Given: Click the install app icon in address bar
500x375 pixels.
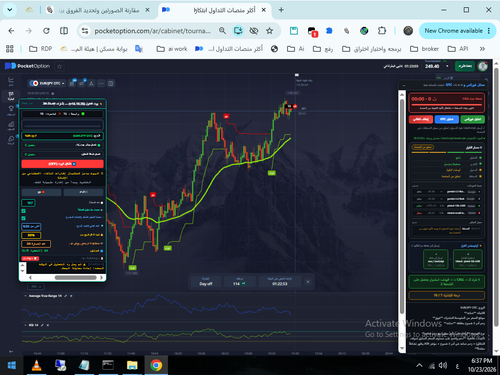Looking at the screenshot, I should (238, 31).
